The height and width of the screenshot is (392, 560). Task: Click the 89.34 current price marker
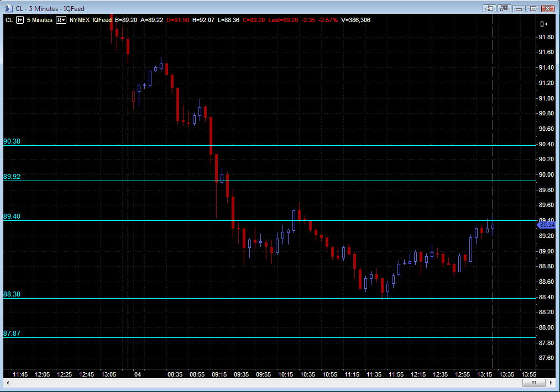546,225
